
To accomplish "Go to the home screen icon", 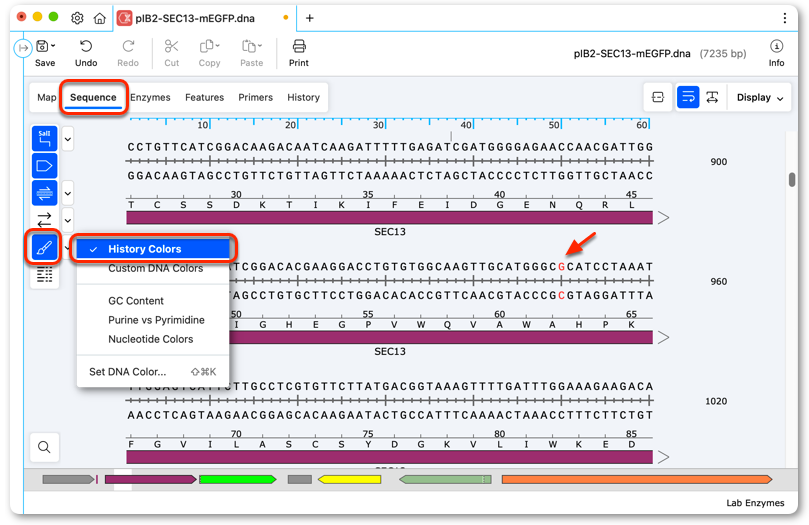I will [100, 18].
